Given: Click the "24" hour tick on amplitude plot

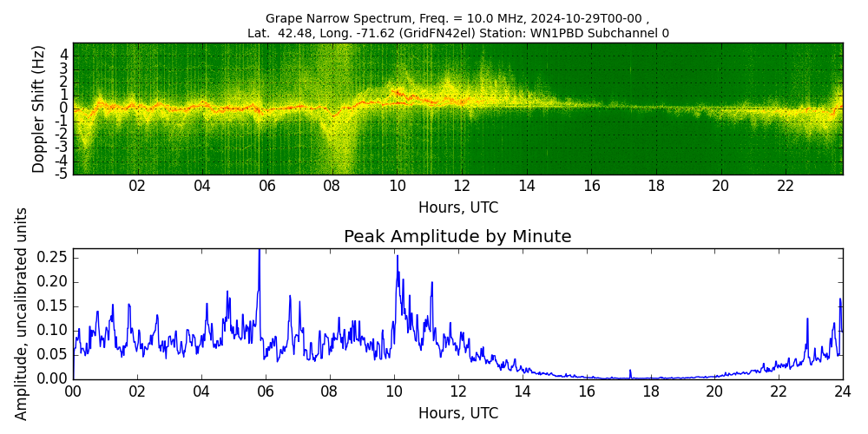Looking at the screenshot, I should point(842,391).
